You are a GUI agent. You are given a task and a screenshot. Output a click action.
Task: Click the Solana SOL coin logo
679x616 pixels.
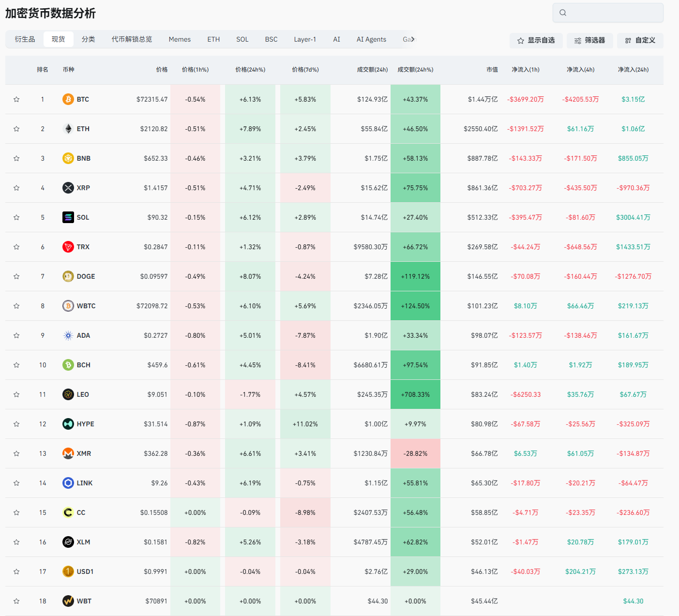click(x=68, y=217)
